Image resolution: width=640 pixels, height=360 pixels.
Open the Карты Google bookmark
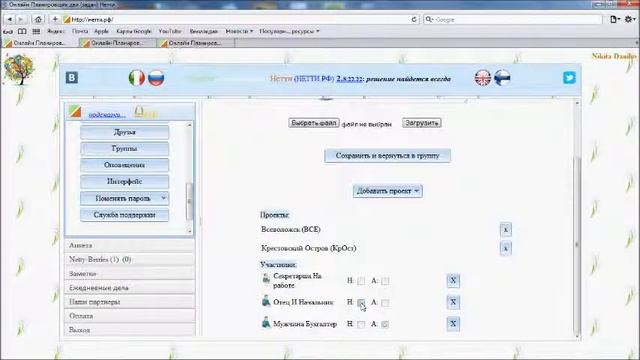133,31
